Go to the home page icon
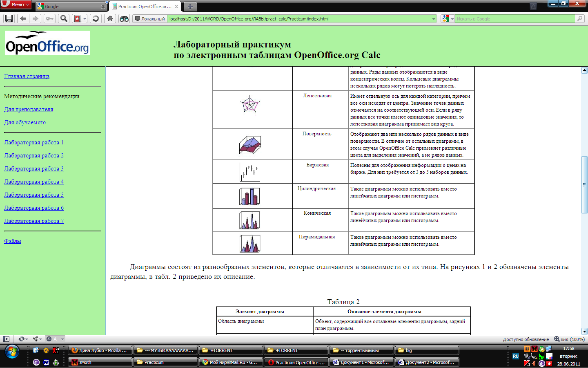 110,18
